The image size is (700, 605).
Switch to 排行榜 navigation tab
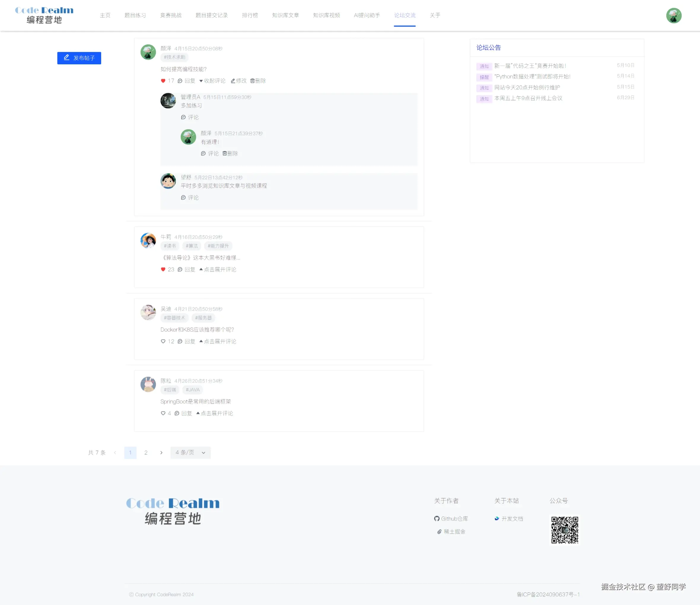[250, 15]
